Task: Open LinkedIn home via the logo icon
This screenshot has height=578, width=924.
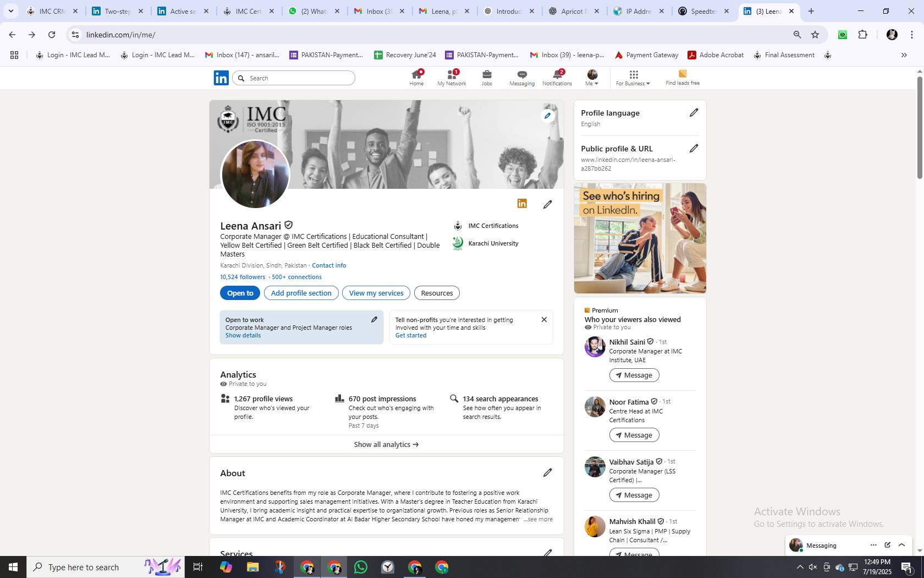Action: click(x=221, y=78)
